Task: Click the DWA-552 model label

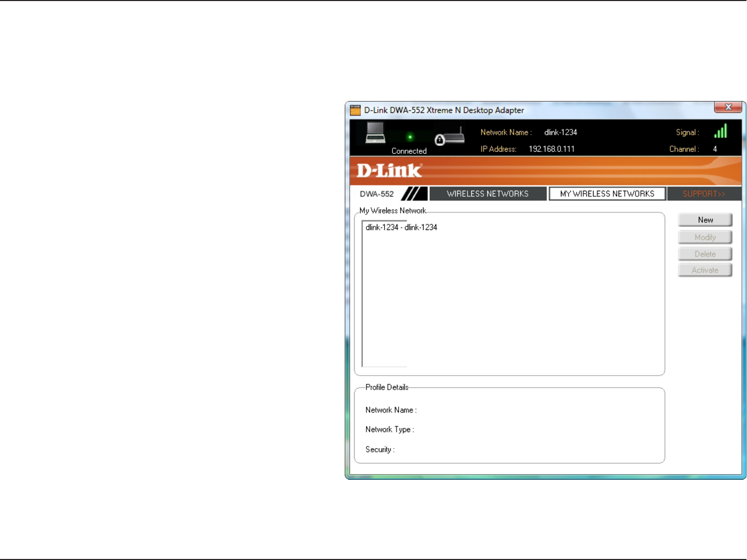Action: click(377, 194)
